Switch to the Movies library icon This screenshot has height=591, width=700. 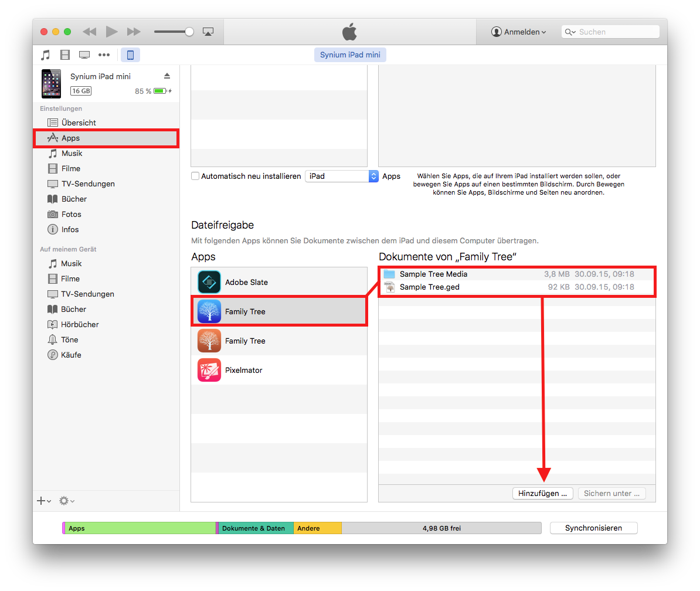[x=65, y=55]
